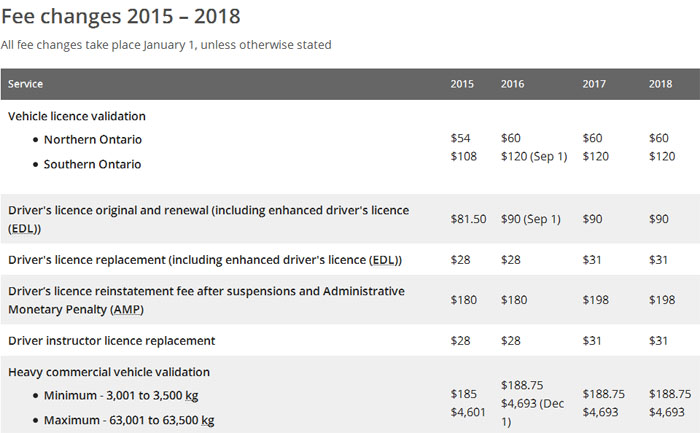Click EDL abbreviation in licence replacement row

[383, 260]
